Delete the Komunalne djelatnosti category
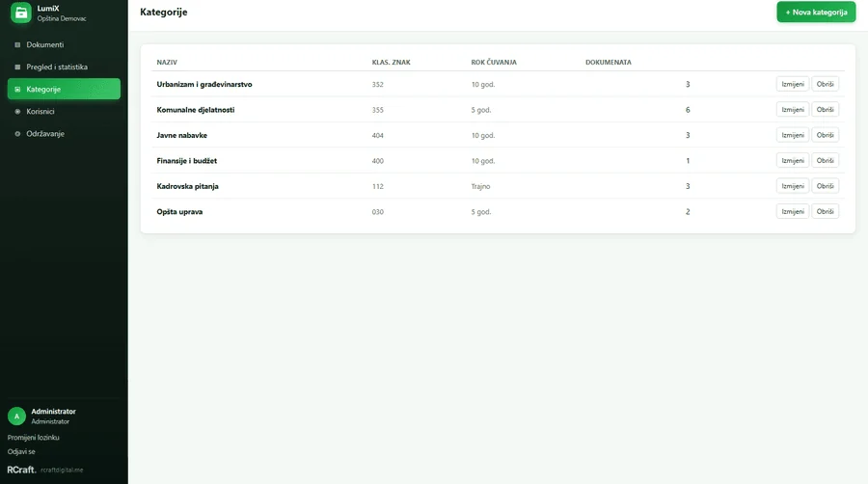The width and height of the screenshot is (868, 484). coord(825,110)
